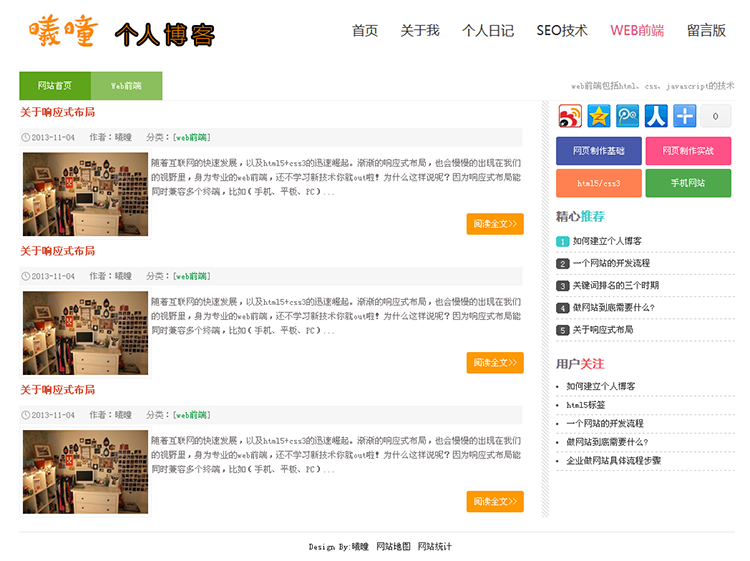Open SEO技术 in the top navigation
The image size is (750, 561).
pyautogui.click(x=562, y=31)
